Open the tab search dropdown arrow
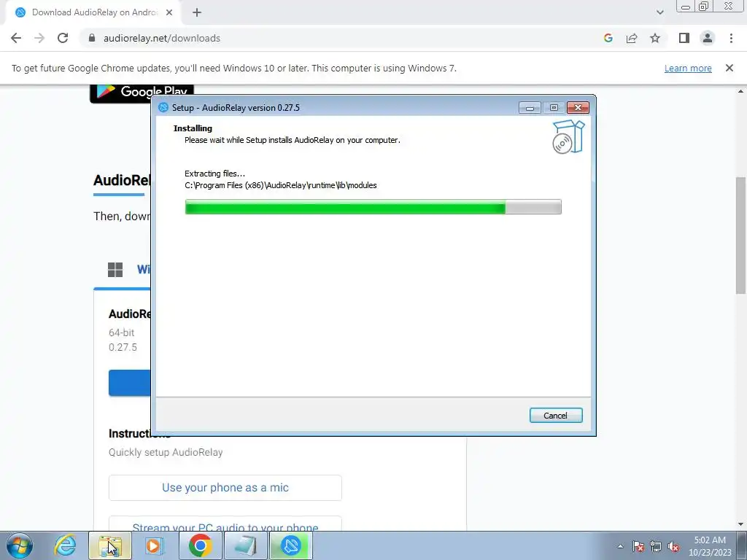The width and height of the screenshot is (747, 560). pos(659,12)
